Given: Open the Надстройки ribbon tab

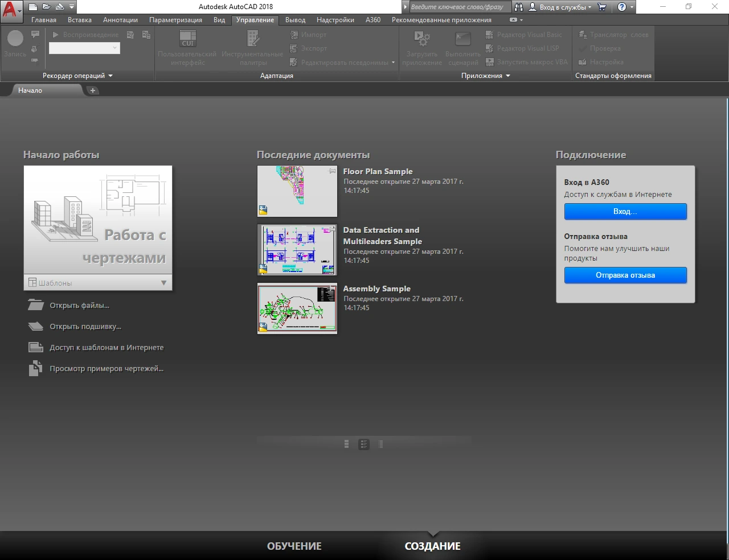Looking at the screenshot, I should [335, 20].
